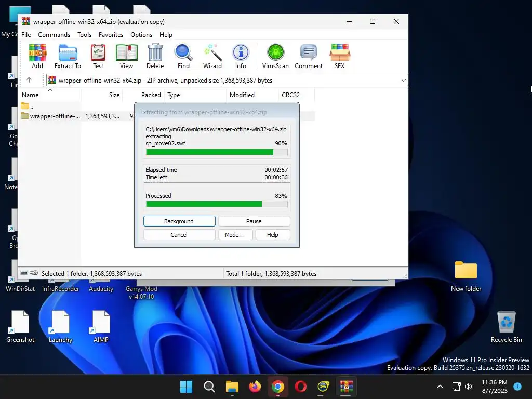Run the VirusScan toolbar icon
The image size is (532, 399).
pyautogui.click(x=275, y=56)
